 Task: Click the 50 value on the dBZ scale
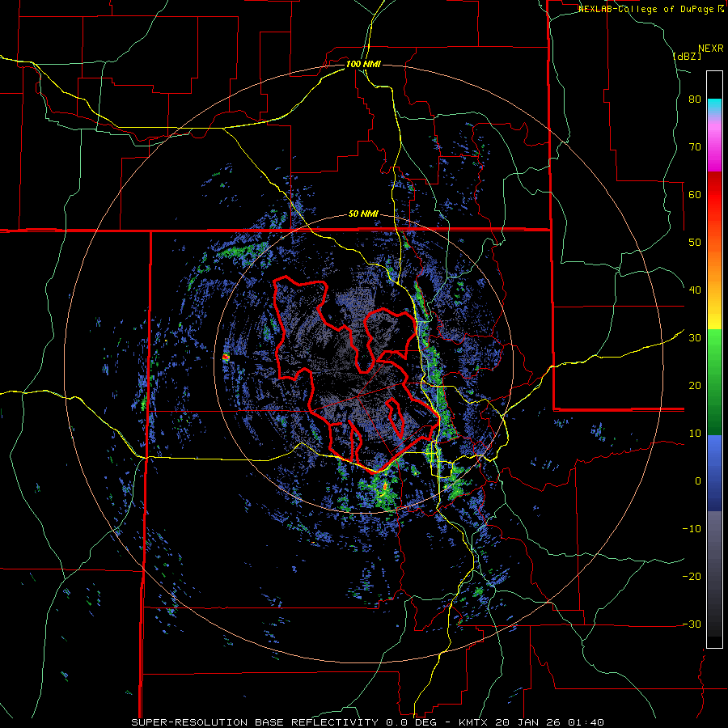point(695,243)
